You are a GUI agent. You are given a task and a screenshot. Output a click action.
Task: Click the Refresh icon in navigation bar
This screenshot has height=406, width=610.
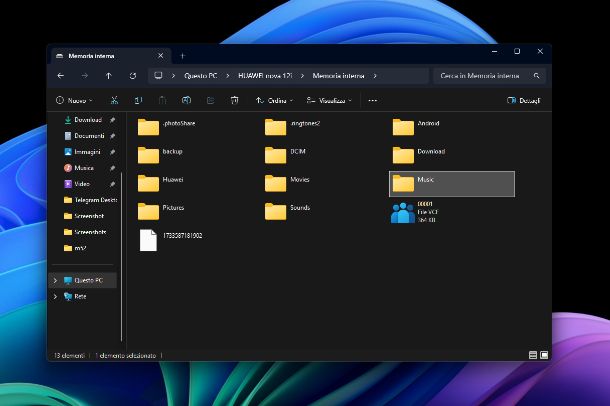(133, 75)
